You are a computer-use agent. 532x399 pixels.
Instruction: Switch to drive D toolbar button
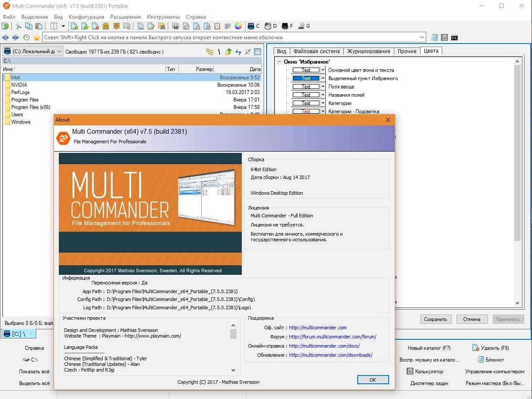pyautogui.click(x=271, y=26)
